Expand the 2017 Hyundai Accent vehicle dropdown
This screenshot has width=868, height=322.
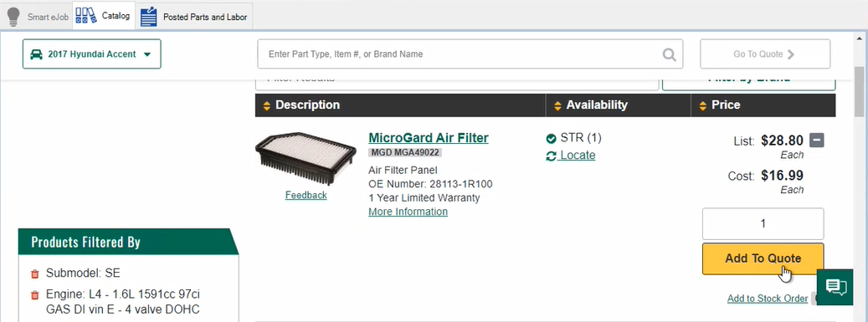click(92, 54)
